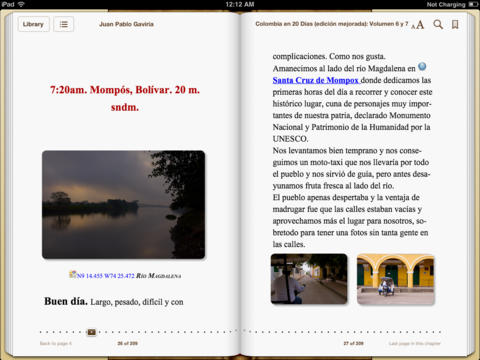This screenshot has width=480, height=360.
Task: Bookmark this page with the ribbon icon
Action: tap(455, 24)
